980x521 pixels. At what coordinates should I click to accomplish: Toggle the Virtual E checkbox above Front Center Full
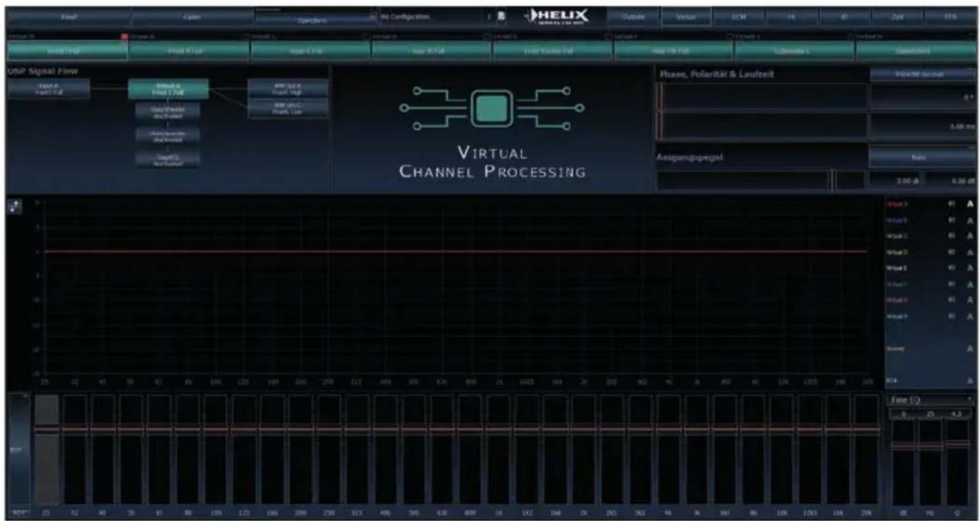pyautogui.click(x=609, y=35)
